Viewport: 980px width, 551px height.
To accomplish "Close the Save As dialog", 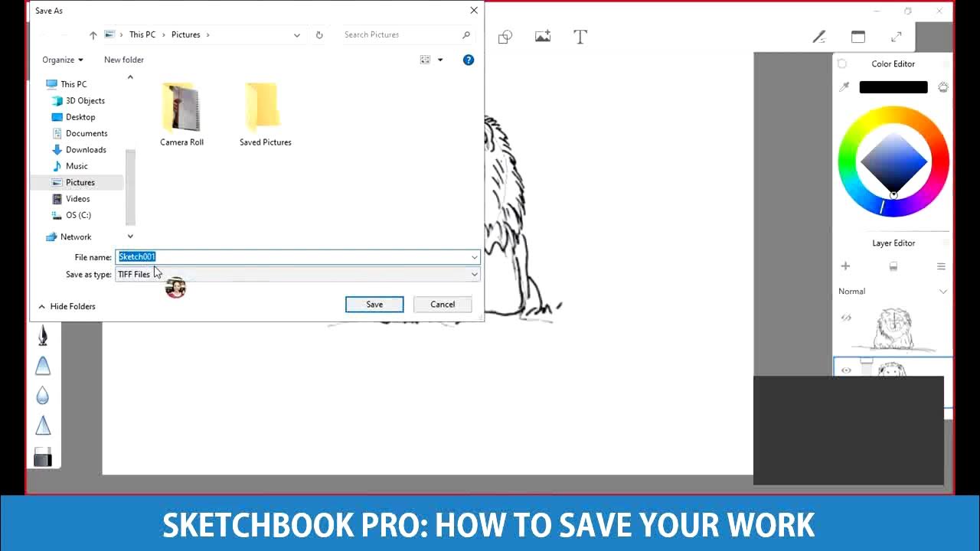I will pos(474,11).
